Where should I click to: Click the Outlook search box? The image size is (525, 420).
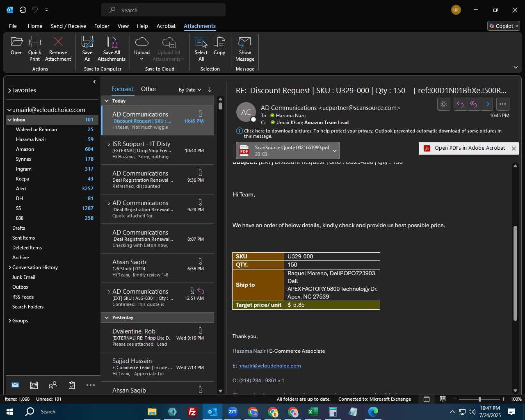pyautogui.click(x=163, y=10)
